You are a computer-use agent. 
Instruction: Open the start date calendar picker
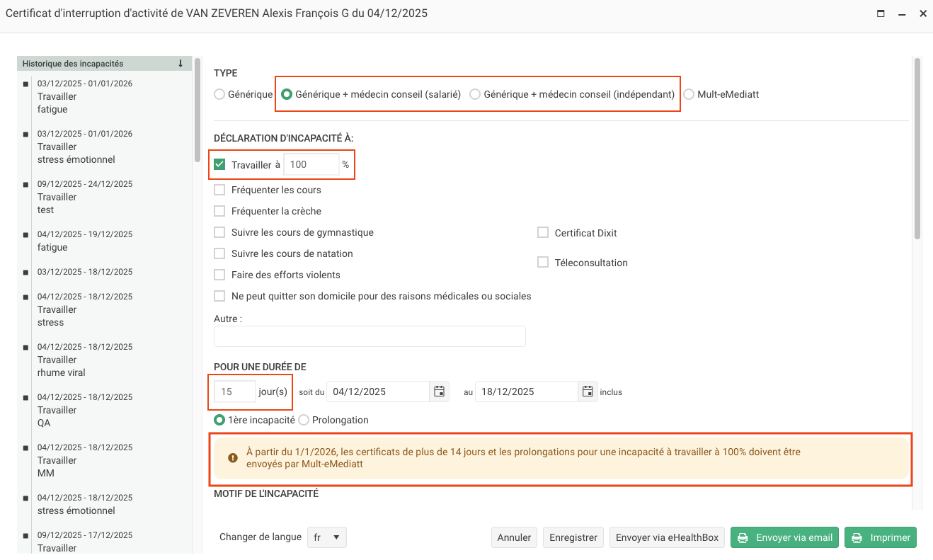(x=439, y=392)
